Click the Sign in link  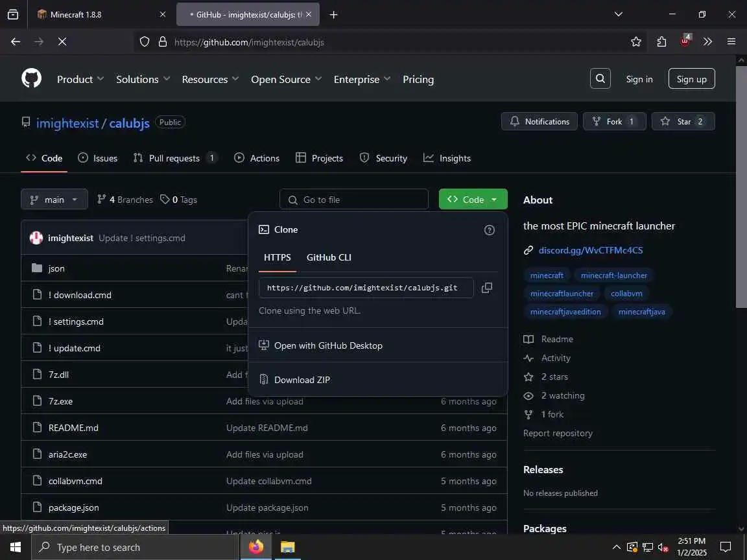coord(639,79)
